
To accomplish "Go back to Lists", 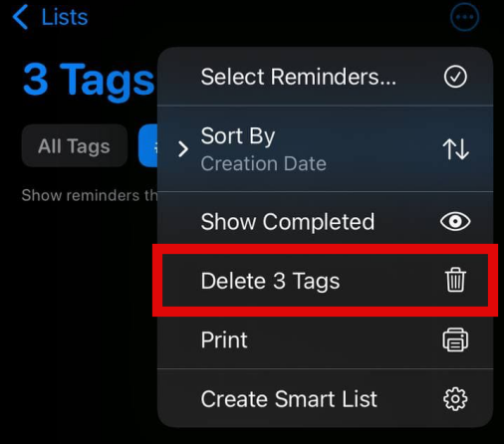I will point(51,17).
